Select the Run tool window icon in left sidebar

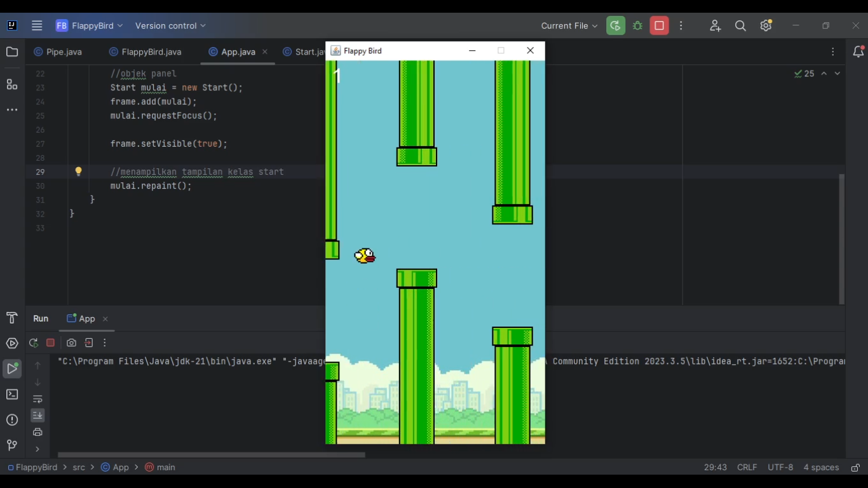click(12, 369)
